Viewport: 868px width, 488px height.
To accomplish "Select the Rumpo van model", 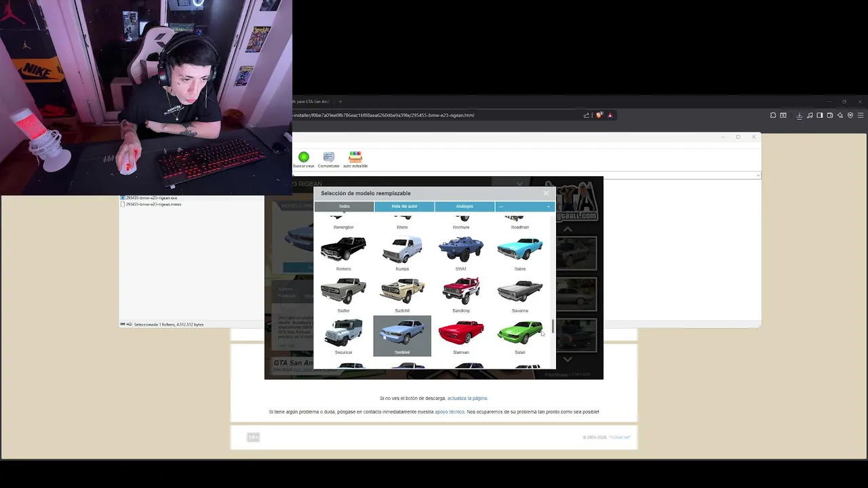I will coord(402,253).
